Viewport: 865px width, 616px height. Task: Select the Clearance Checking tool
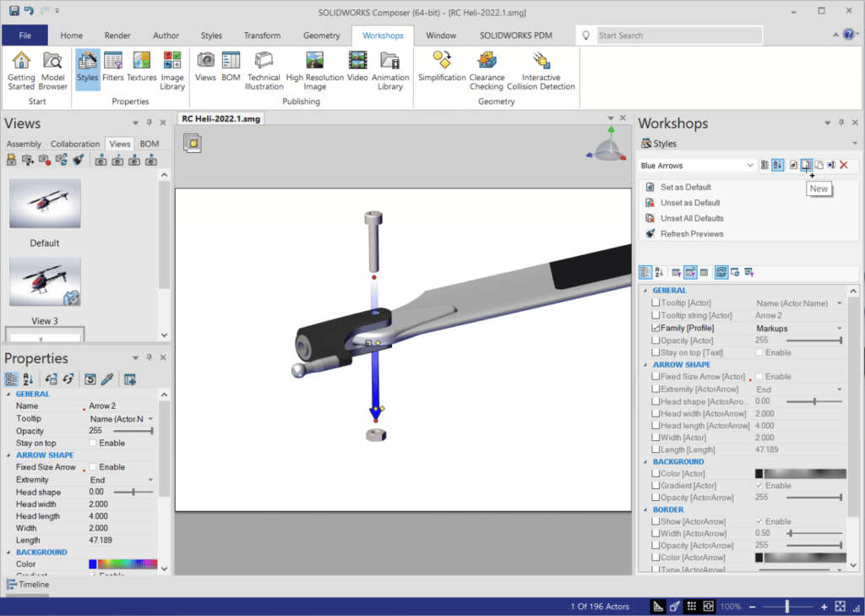coord(487,71)
